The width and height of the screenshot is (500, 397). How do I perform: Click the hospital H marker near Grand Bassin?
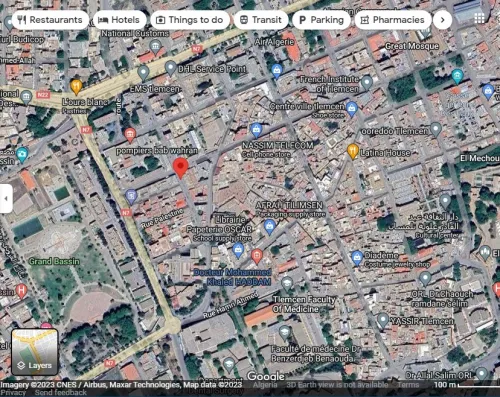21,291
